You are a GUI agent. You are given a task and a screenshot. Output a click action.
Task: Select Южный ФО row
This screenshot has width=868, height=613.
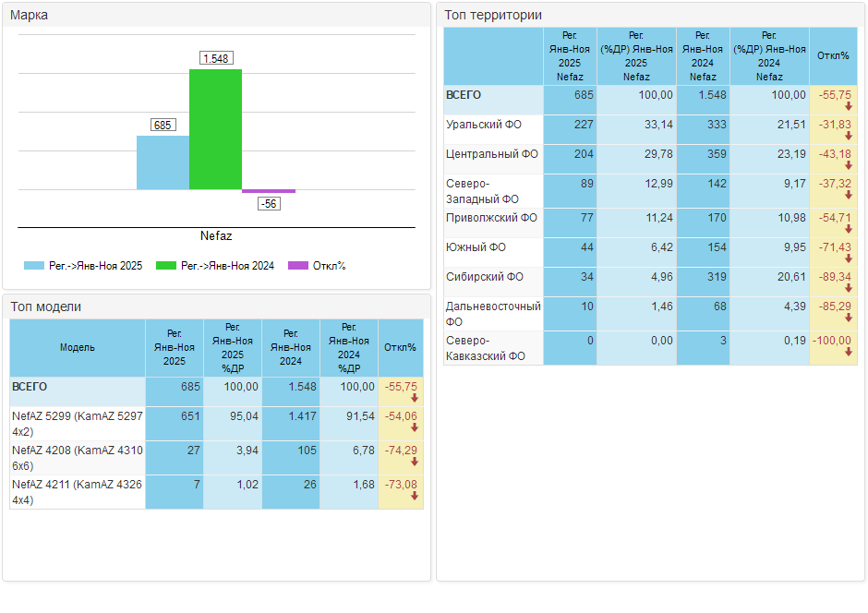[x=650, y=253]
